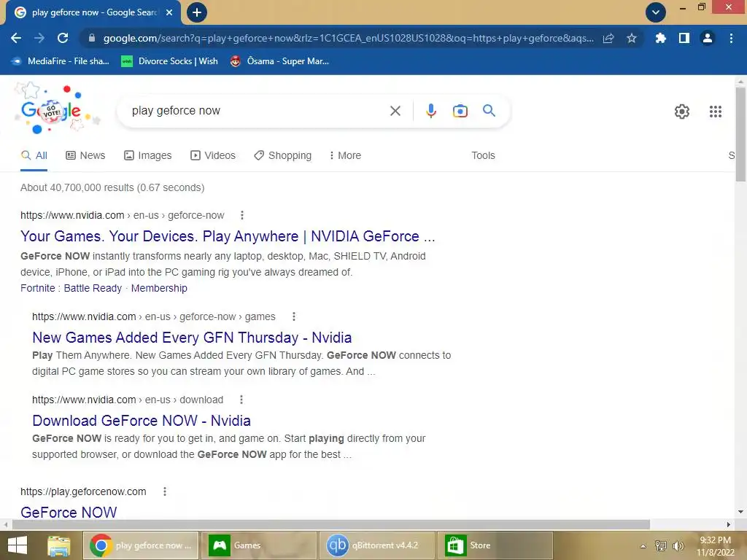Submit search with magnifying glass icon
This screenshot has height=560, width=747.
pos(489,111)
